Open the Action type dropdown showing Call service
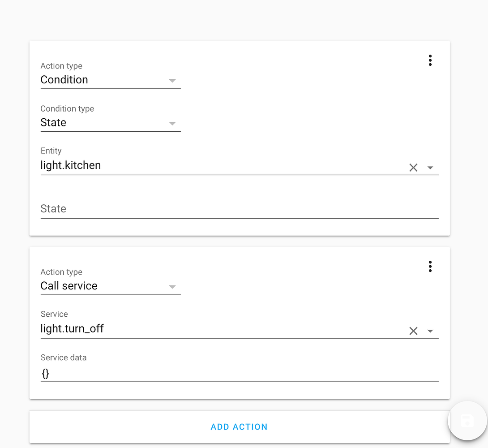Screen dimensions: 488x448 point(110,286)
